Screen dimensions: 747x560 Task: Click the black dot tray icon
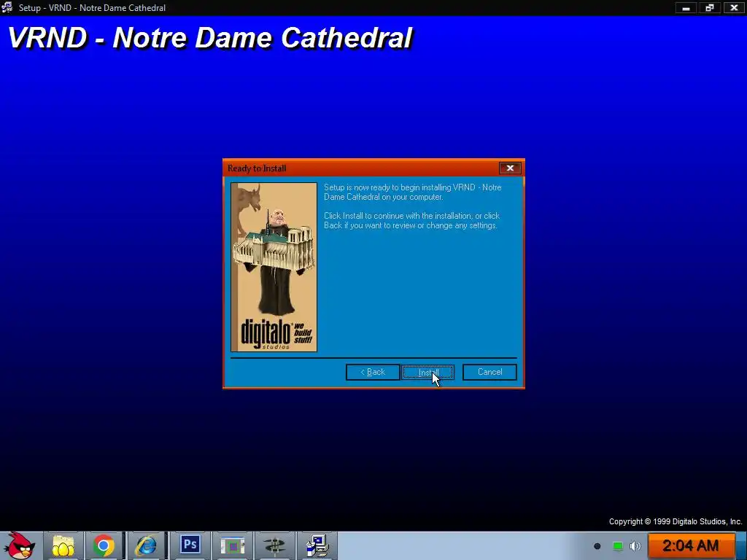(597, 546)
